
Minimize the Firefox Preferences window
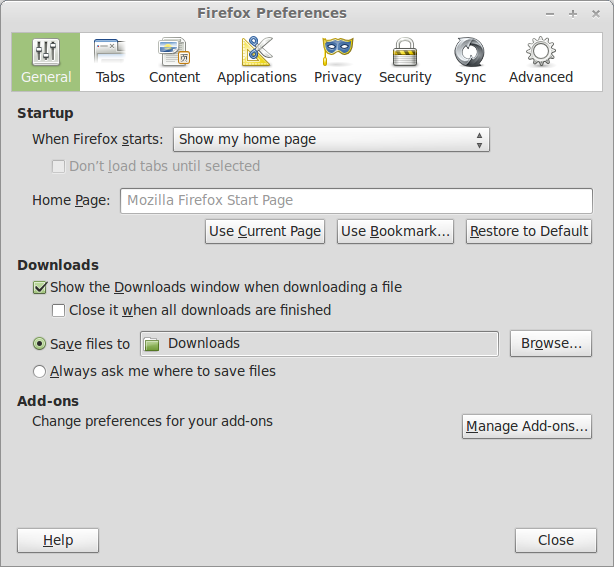[x=550, y=14]
